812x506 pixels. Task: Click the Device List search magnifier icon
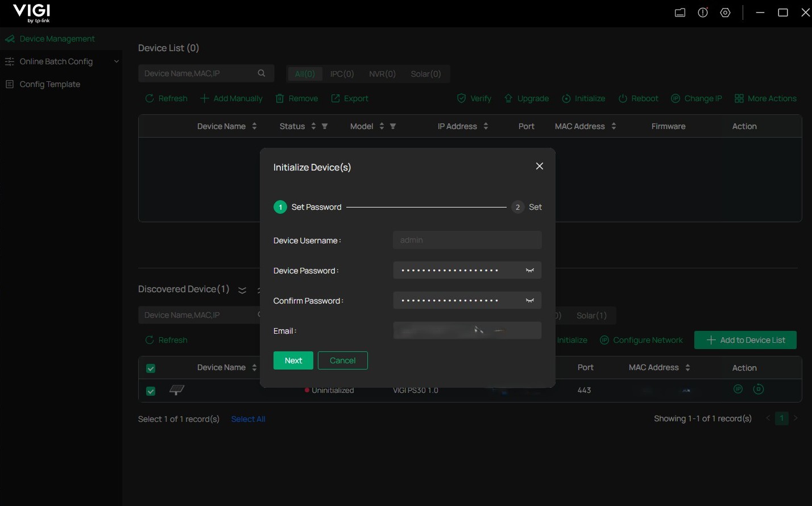262,73
